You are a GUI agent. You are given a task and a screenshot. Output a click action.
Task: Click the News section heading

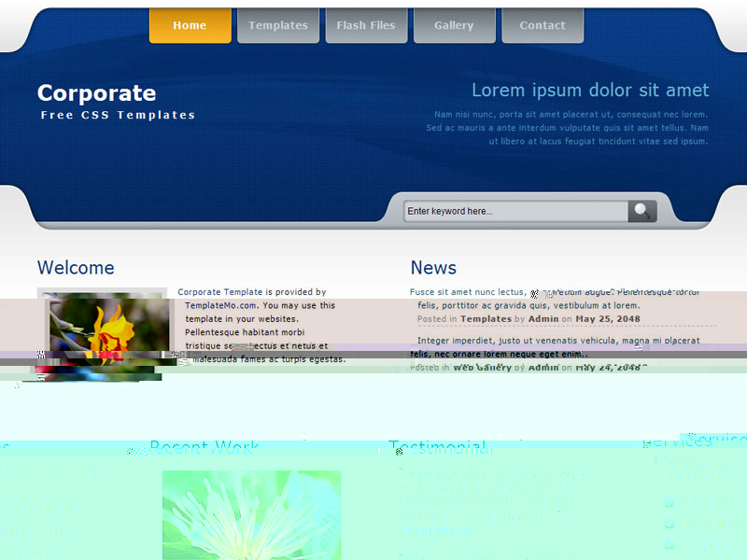(433, 268)
